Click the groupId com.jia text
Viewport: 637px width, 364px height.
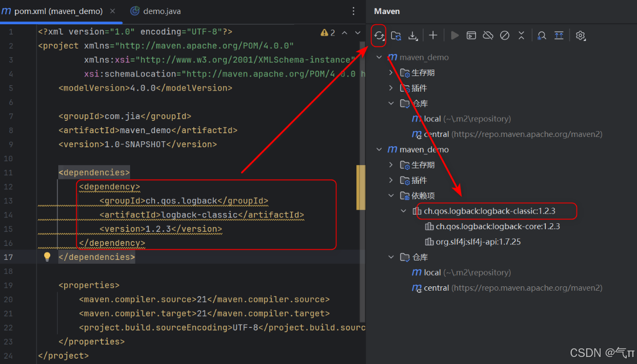pyautogui.click(x=125, y=116)
